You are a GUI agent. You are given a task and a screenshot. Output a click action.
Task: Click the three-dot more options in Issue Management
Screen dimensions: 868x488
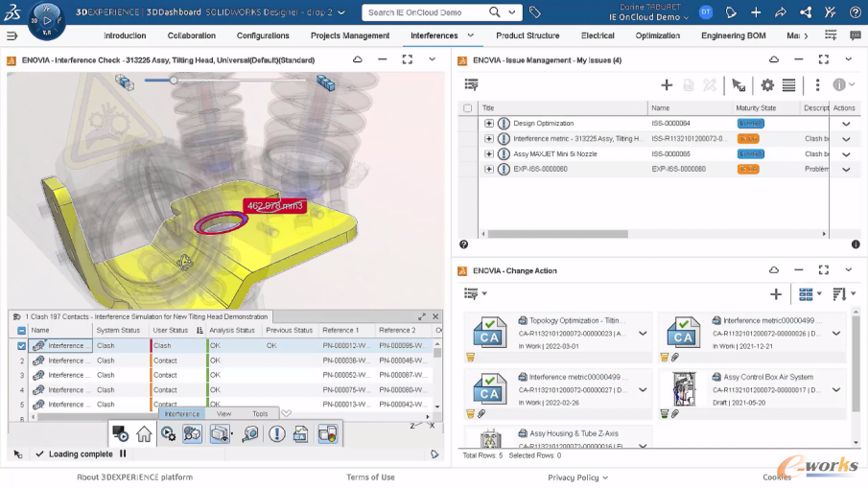(817, 84)
